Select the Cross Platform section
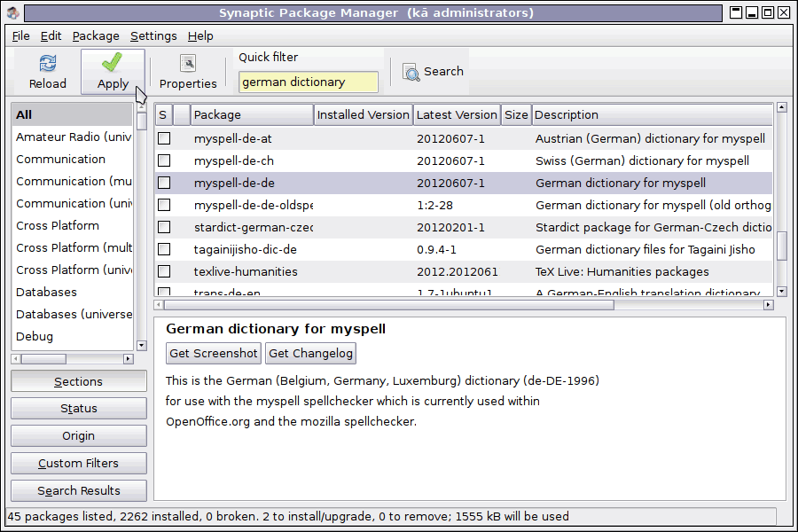The image size is (798, 532). [x=73, y=225]
